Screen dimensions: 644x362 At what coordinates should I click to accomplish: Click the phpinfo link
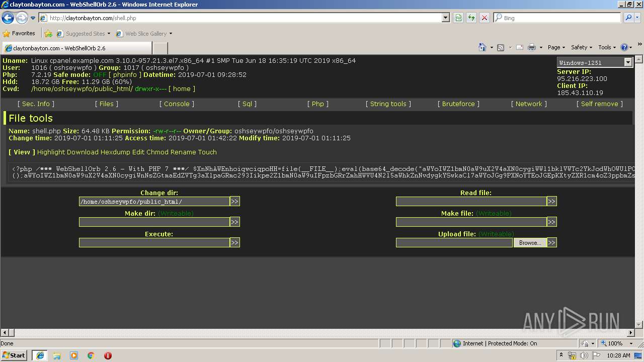click(x=125, y=74)
